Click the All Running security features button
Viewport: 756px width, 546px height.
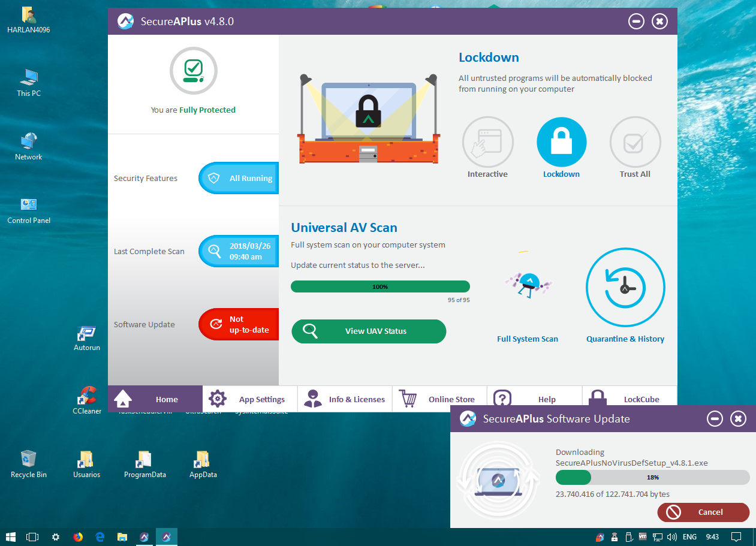pyautogui.click(x=239, y=178)
